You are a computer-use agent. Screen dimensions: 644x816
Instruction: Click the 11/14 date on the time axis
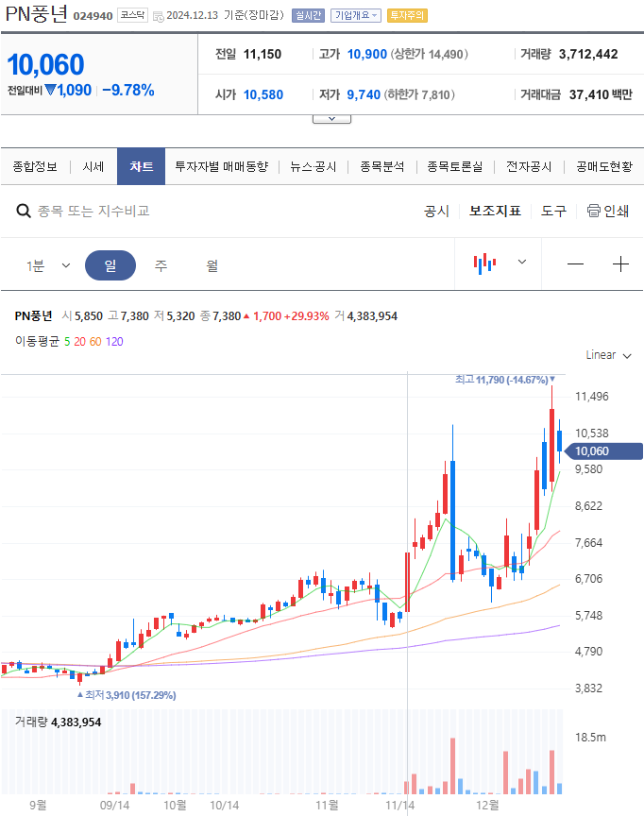(x=399, y=805)
